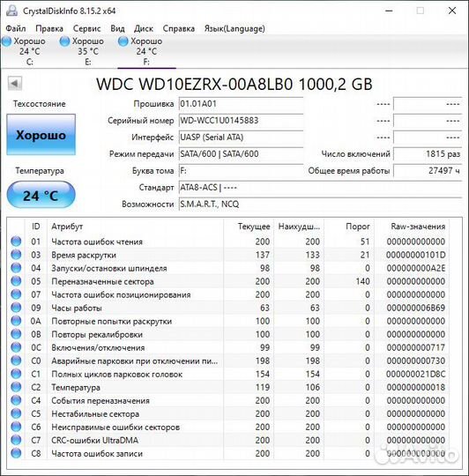Click attribute 'Запуски/остановки шпинделя'
This screenshot has height=476, width=469.
click(109, 268)
